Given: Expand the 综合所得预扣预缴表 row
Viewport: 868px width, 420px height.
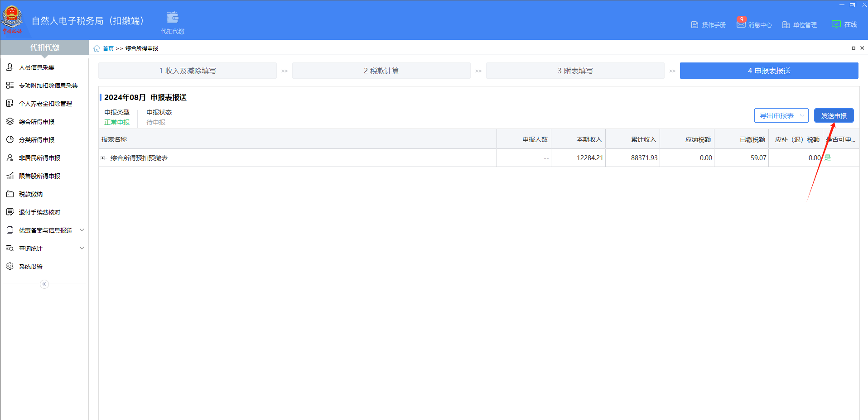Looking at the screenshot, I should pyautogui.click(x=103, y=158).
